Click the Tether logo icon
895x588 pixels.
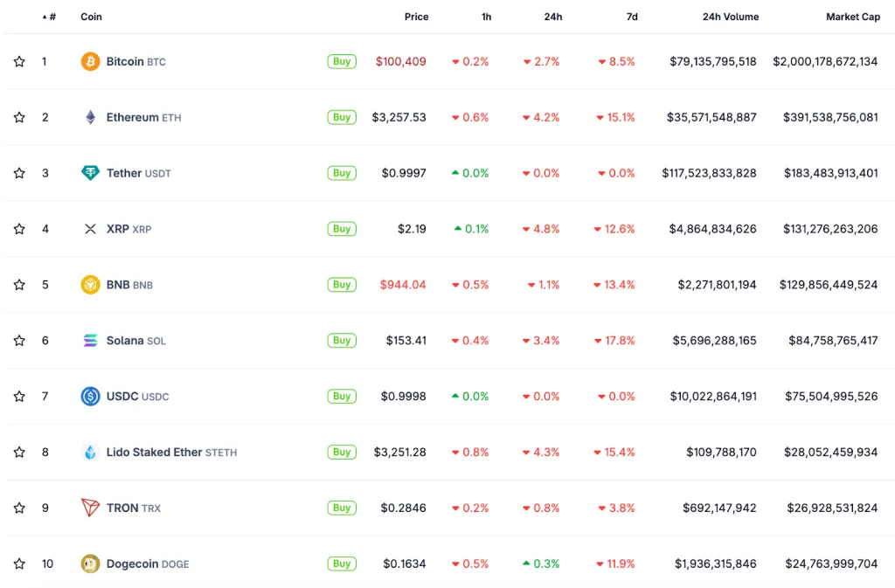coord(90,173)
